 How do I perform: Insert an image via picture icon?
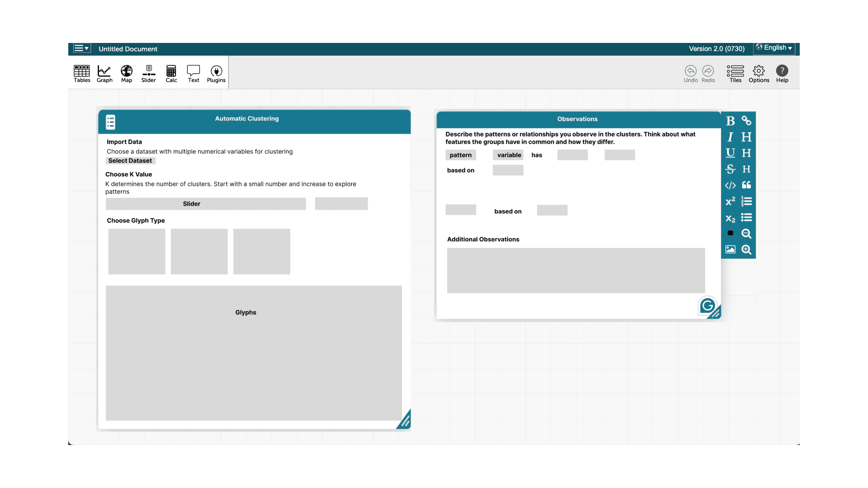coord(730,249)
